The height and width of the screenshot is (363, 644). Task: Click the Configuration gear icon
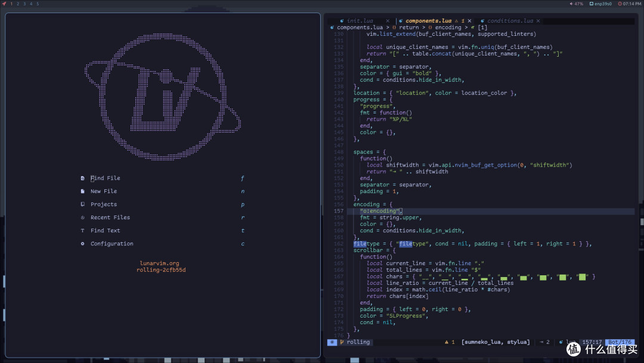point(82,244)
